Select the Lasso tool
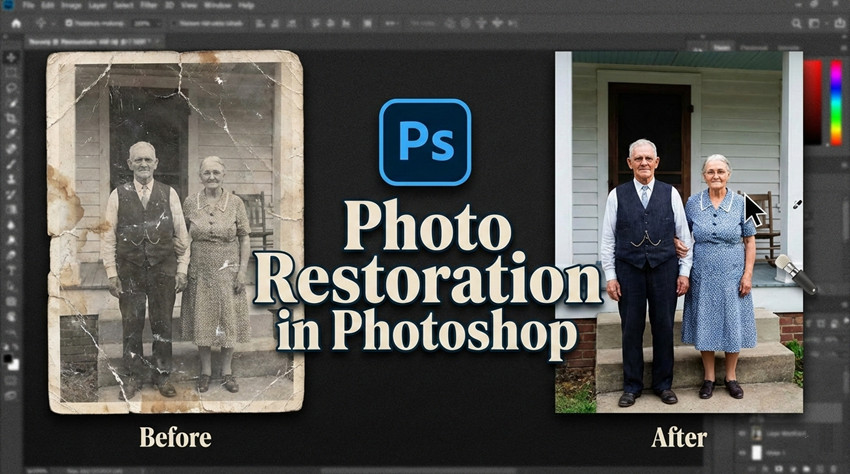 (11, 88)
